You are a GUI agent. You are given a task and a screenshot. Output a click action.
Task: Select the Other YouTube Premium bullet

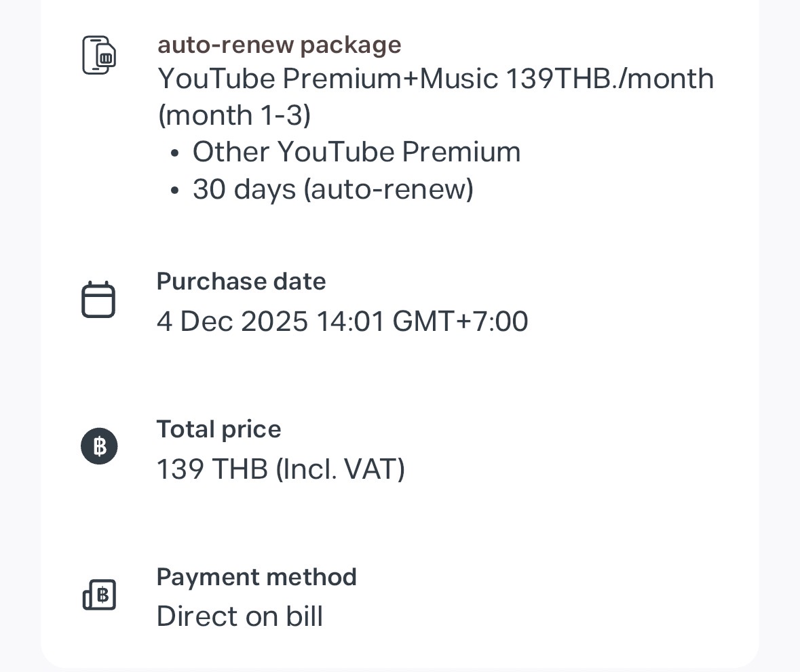[x=356, y=152]
